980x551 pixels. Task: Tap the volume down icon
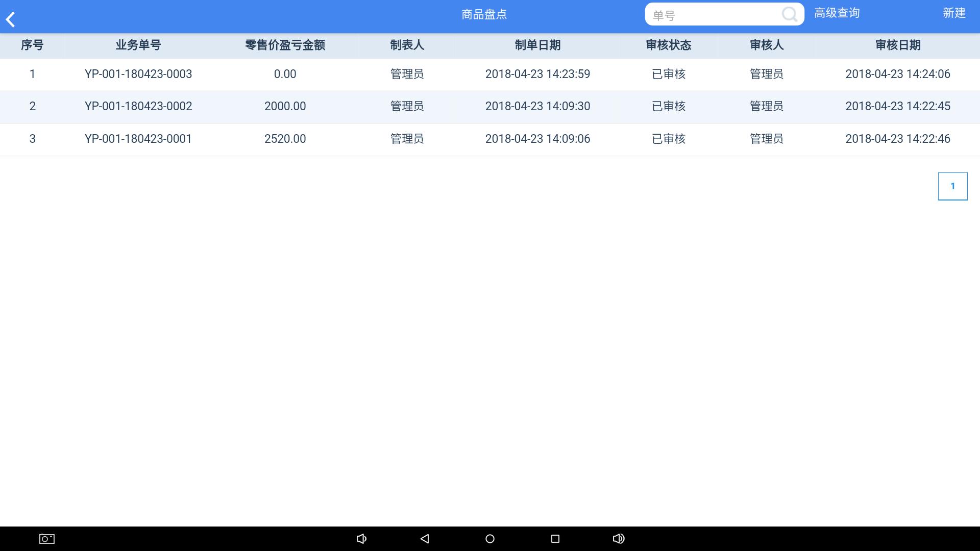pyautogui.click(x=362, y=538)
